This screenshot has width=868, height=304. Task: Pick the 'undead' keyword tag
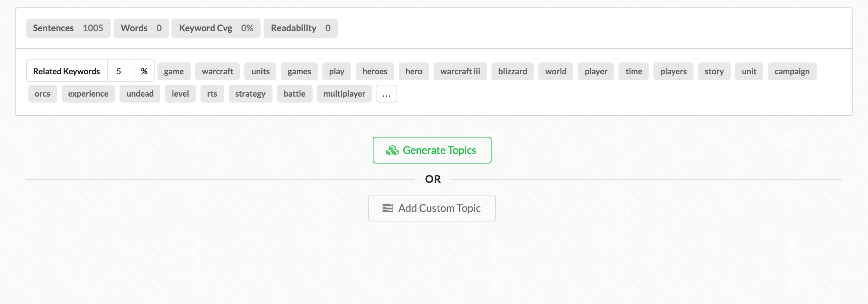click(140, 94)
